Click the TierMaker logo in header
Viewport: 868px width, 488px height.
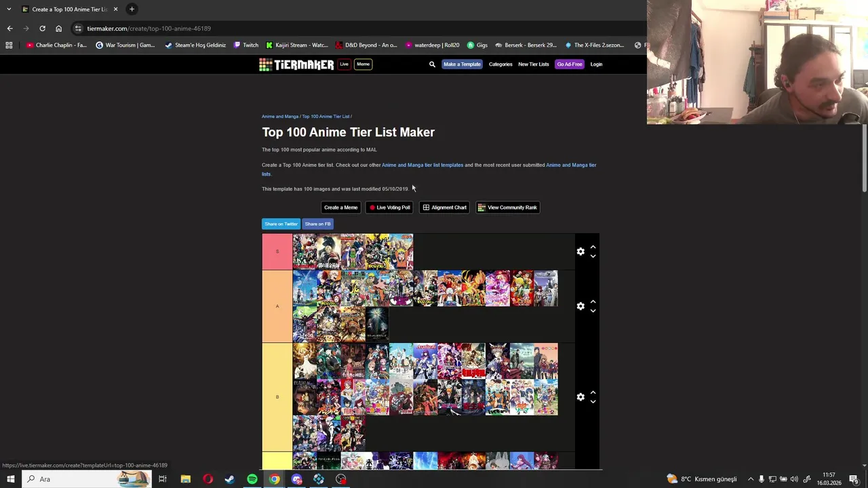[296, 64]
